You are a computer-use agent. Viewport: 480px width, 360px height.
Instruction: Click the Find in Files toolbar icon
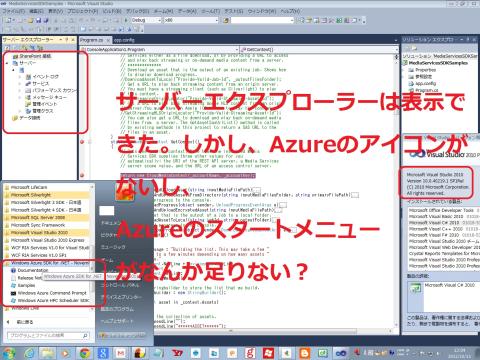(226, 20)
